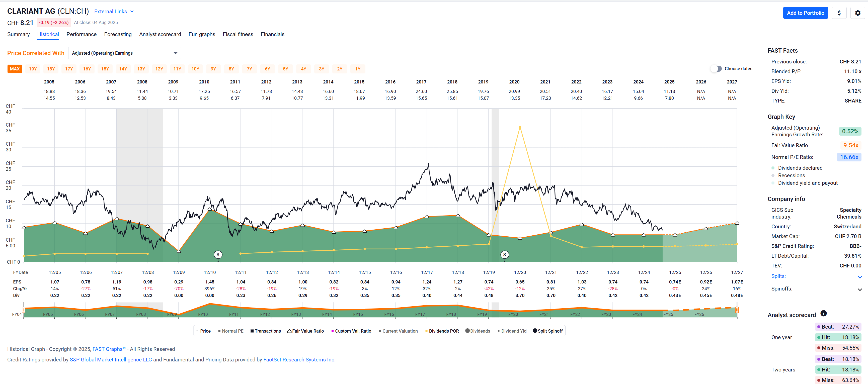Viewport: 868px width, 390px height.
Task: Toggle Normal PE legend item
Action: pyautogui.click(x=231, y=331)
